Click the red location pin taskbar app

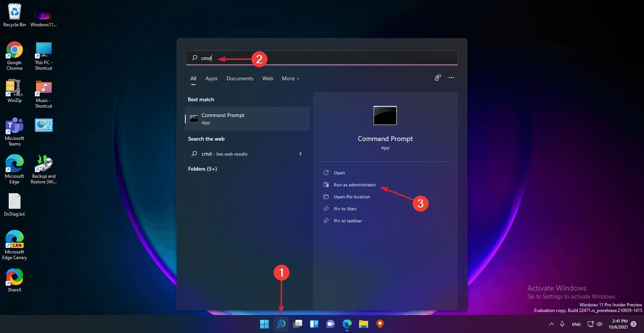point(380,324)
